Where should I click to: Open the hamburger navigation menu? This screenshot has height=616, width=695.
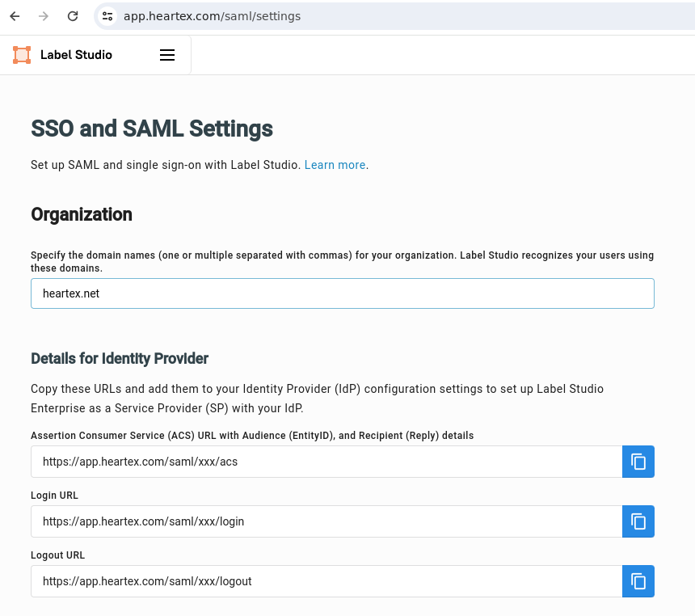[167, 55]
